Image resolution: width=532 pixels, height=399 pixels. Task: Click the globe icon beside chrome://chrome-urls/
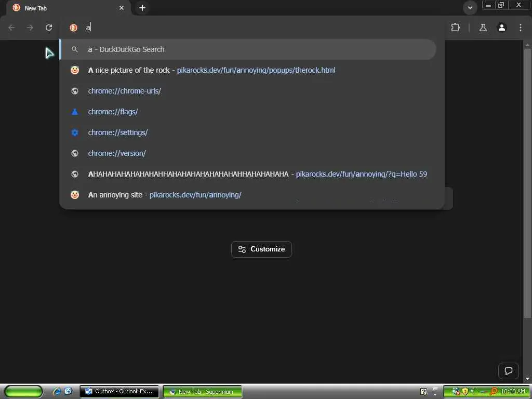point(75,91)
